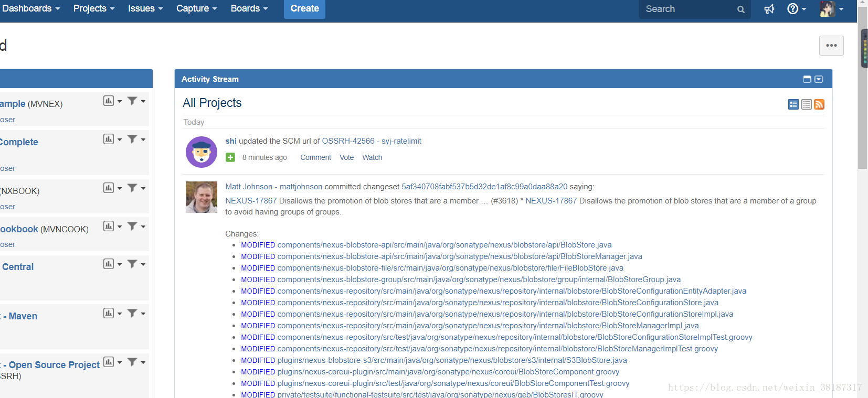Viewport: 868px width, 398px height.
Task: Click the green plus issue type icon
Action: point(230,157)
